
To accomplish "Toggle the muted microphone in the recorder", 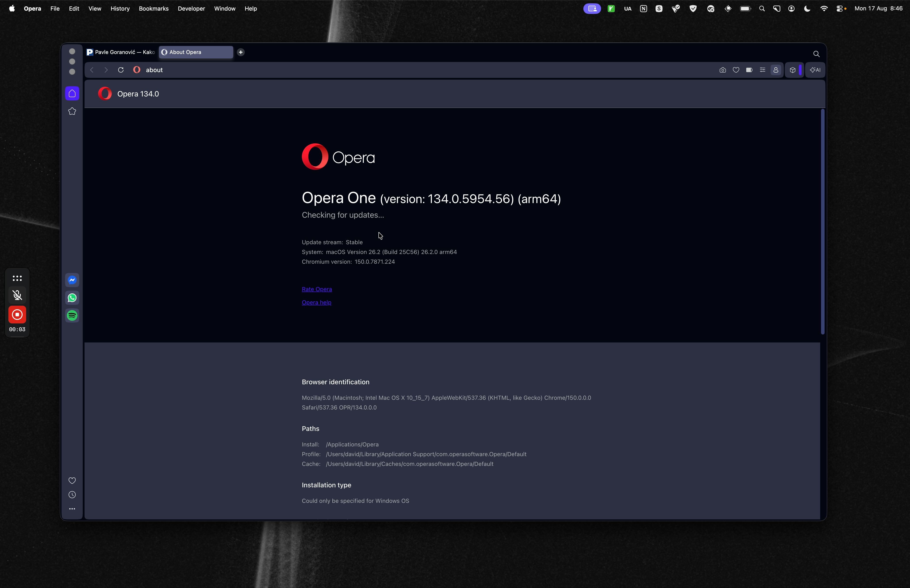I will coord(17,295).
